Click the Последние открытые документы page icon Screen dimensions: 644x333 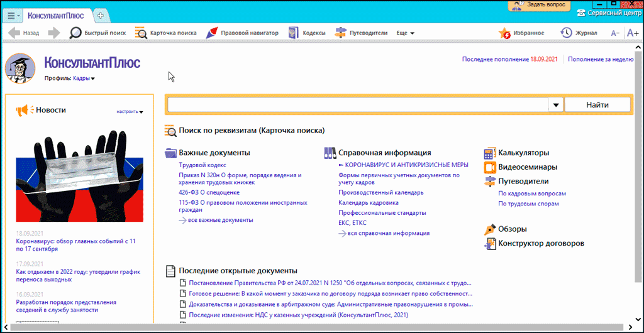point(170,271)
